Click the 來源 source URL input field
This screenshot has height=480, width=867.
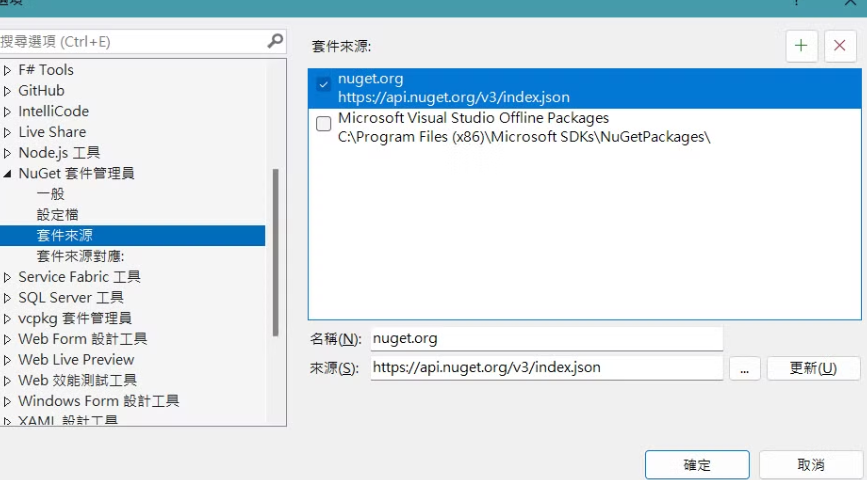pyautogui.click(x=547, y=368)
